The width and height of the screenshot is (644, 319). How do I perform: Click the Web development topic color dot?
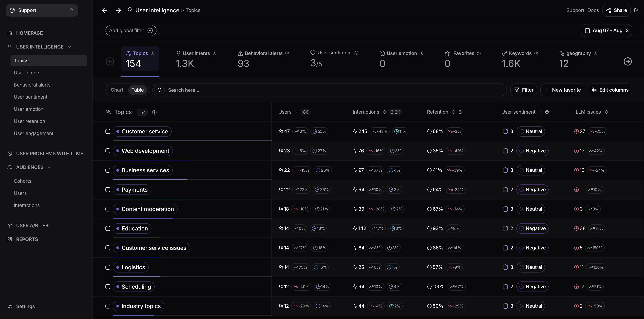(x=118, y=151)
